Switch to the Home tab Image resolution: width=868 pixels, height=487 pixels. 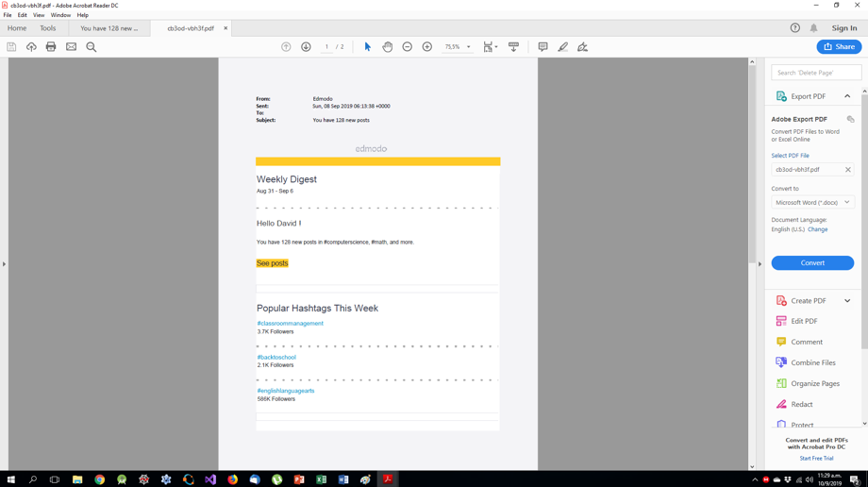17,28
